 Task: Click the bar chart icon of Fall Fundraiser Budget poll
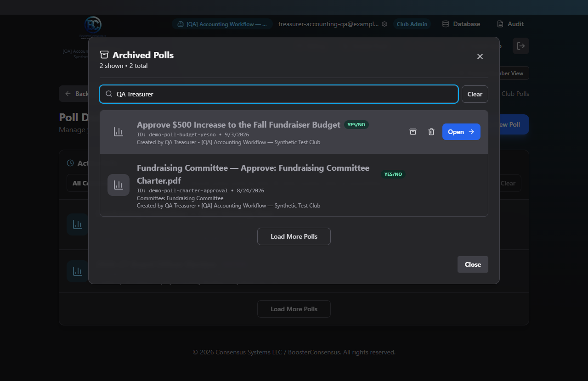coord(119,132)
